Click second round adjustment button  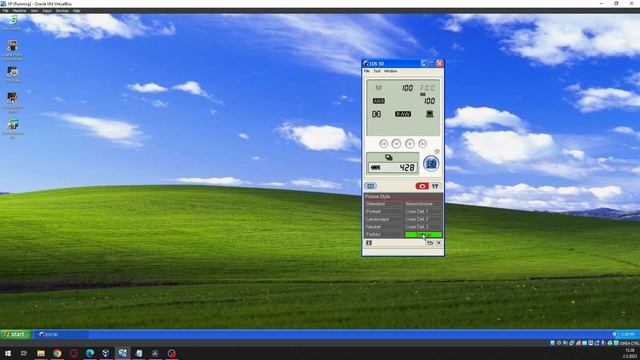click(x=396, y=144)
